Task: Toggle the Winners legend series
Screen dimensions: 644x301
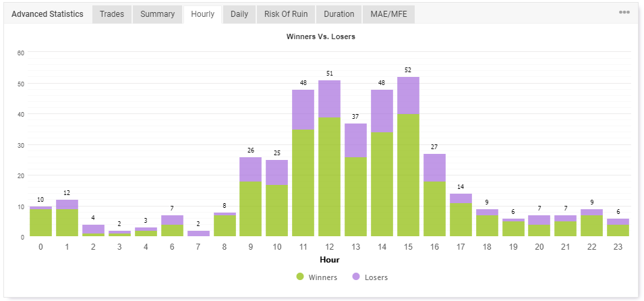Action: tap(317, 277)
